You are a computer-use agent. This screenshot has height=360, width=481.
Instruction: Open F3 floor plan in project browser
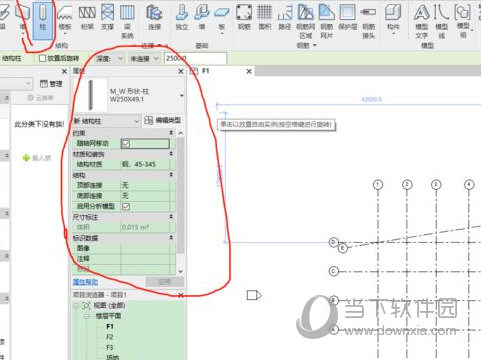[x=110, y=347]
